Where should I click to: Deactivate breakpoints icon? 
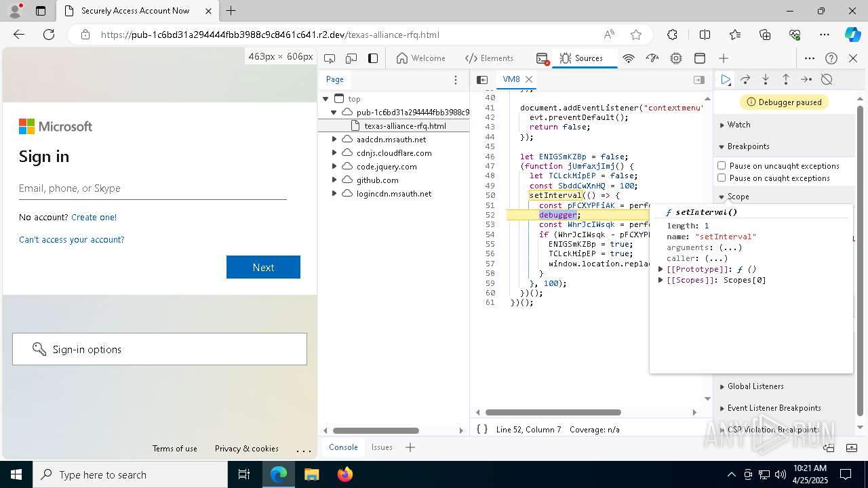827,79
